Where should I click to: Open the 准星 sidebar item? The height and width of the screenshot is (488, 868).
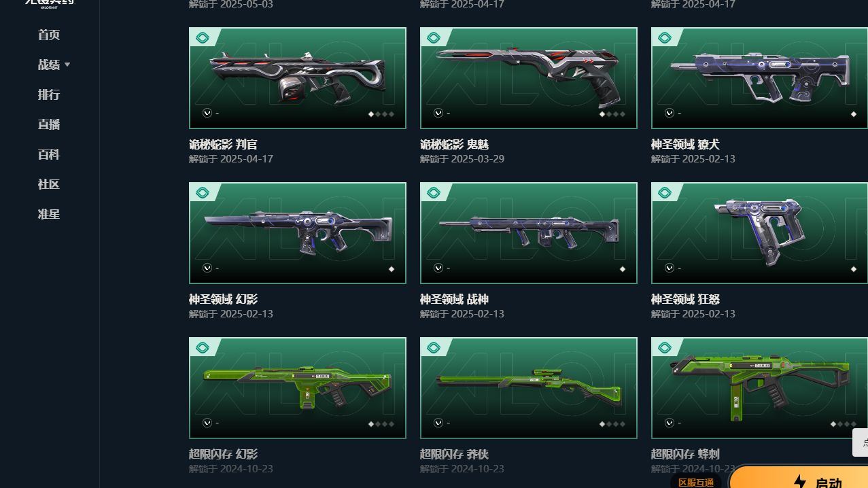point(49,214)
